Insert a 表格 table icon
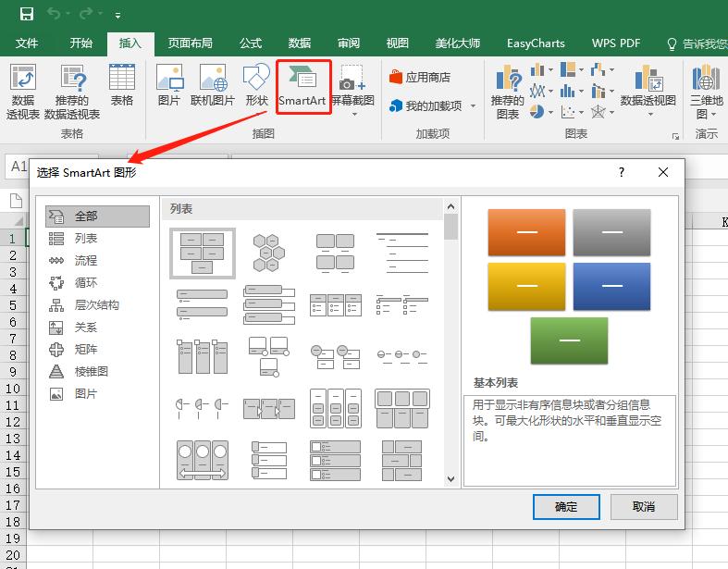The height and width of the screenshot is (569, 728). pos(121,86)
